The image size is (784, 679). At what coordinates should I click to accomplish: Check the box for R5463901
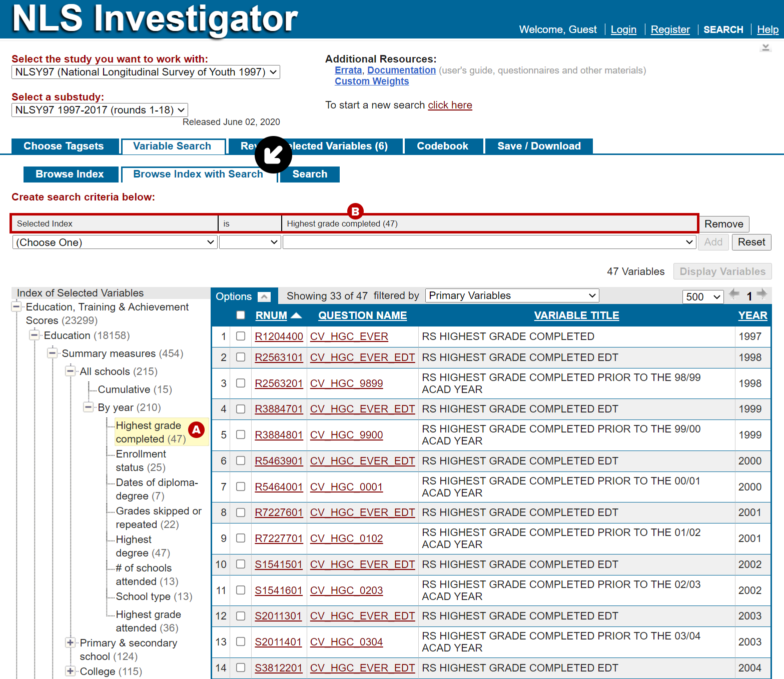tap(241, 460)
